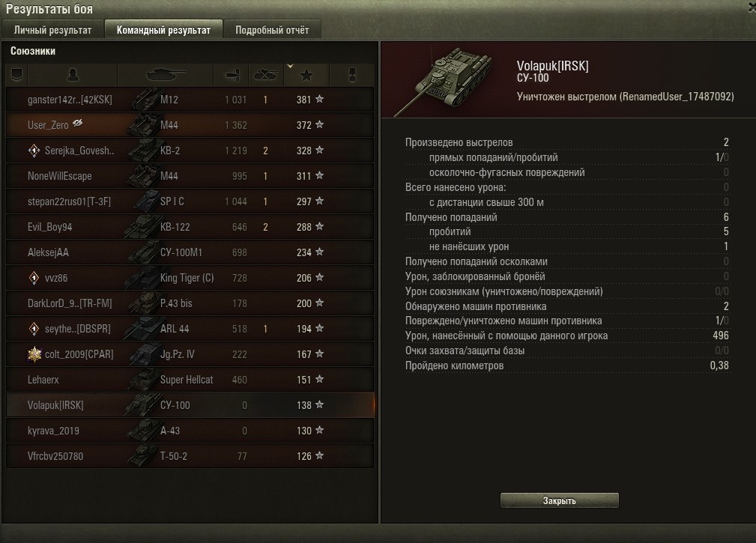Viewport: 756px width, 543px height.
Task: Select ganster142r player row with M12
Action: point(190,100)
